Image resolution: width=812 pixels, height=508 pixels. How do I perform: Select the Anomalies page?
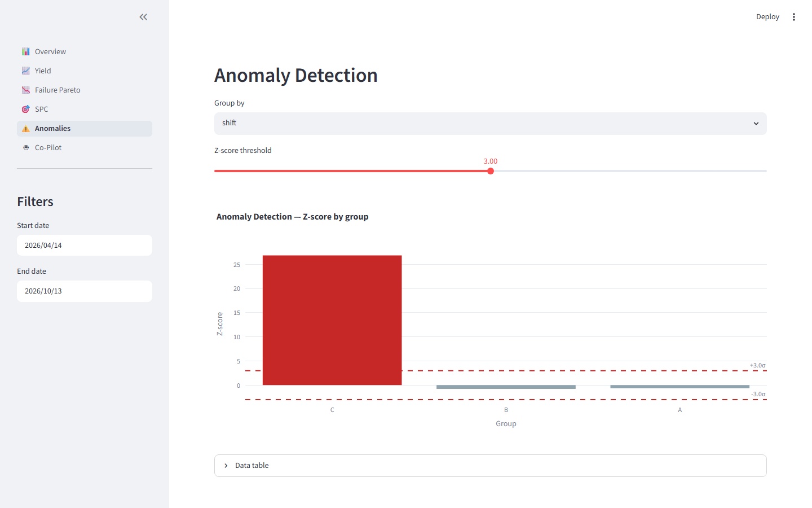pyautogui.click(x=85, y=128)
